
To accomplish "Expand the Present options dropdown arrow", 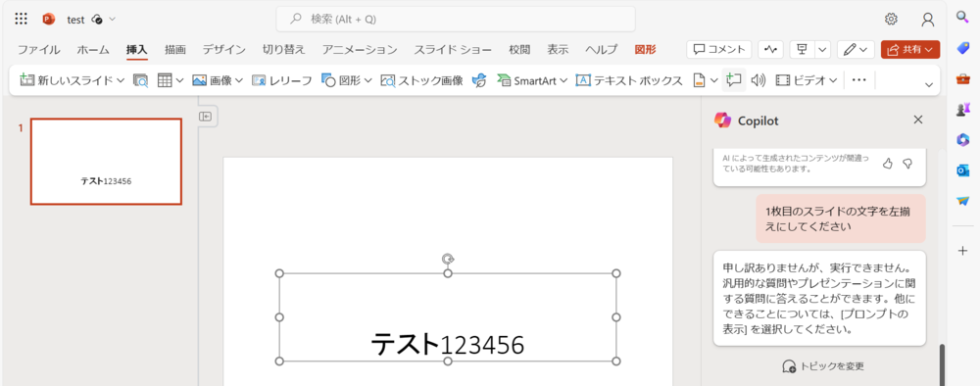I will [822, 49].
